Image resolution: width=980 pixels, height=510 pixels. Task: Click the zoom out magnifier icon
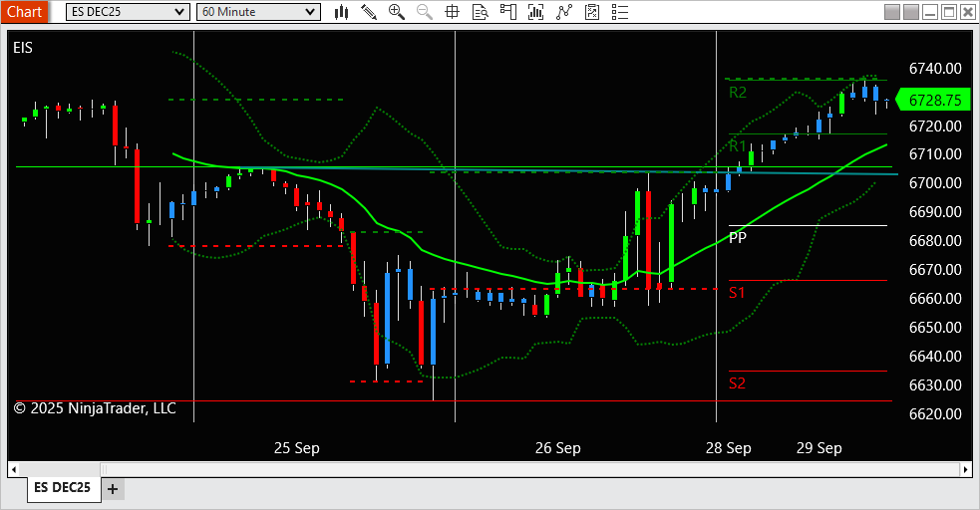tap(425, 12)
